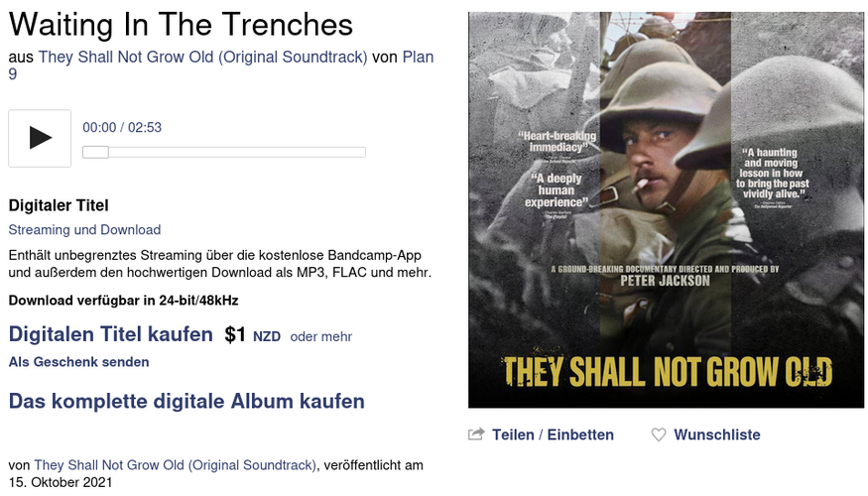Screen dimensions: 868x496
Task: Click the Teilen / Einbetten link
Action: pos(553,434)
